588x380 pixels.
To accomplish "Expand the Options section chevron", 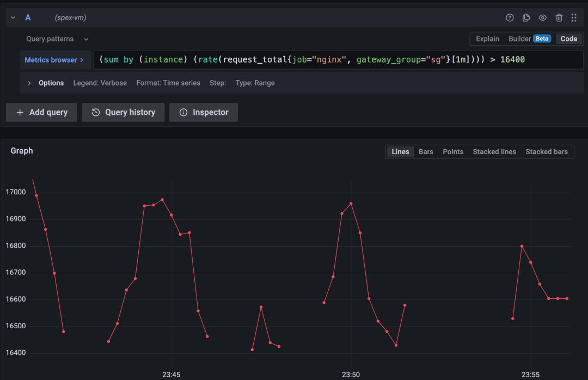I will pos(29,83).
